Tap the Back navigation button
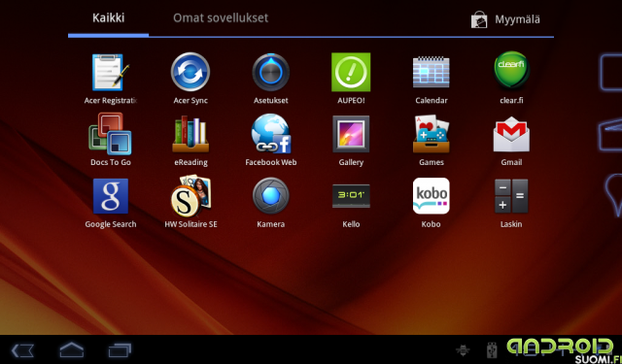The image size is (622, 364). (22, 350)
